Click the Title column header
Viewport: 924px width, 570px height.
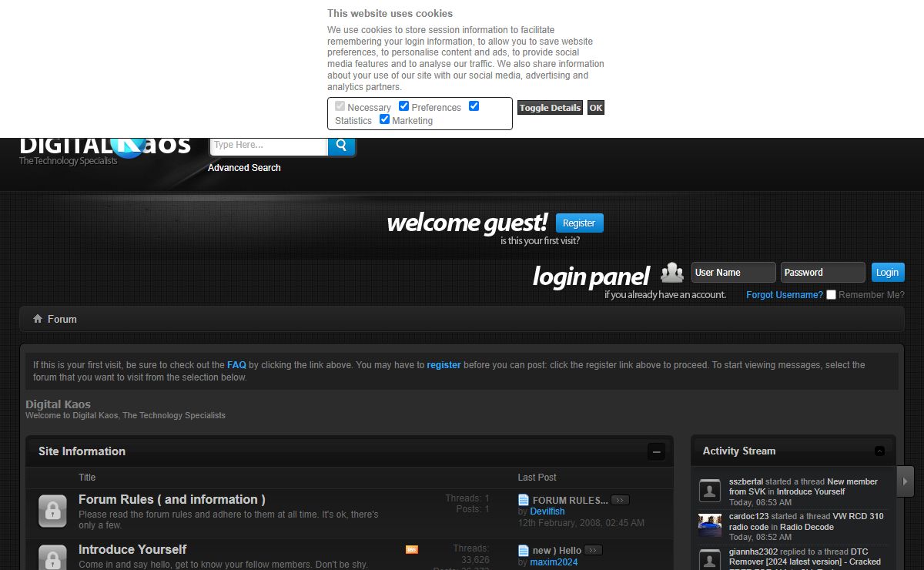click(87, 478)
